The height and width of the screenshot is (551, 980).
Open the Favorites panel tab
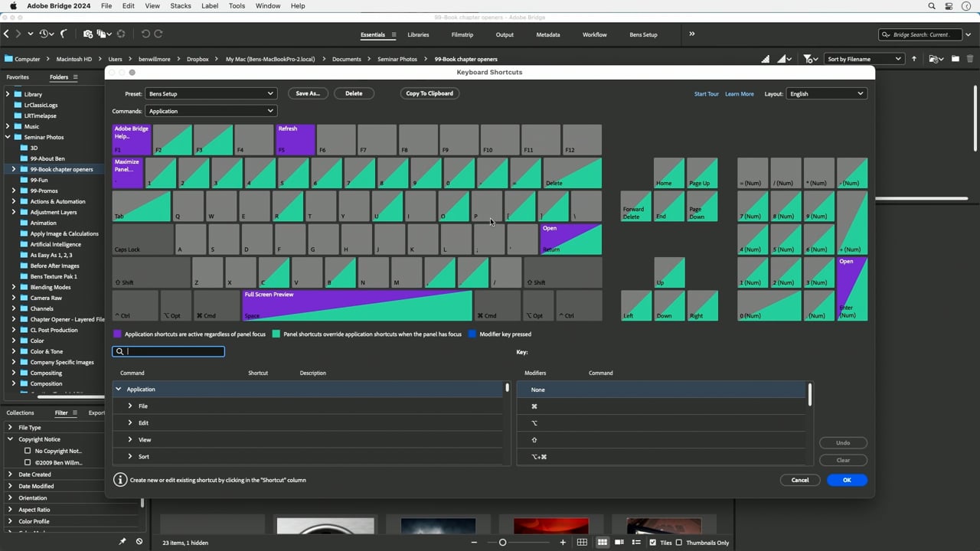point(18,77)
